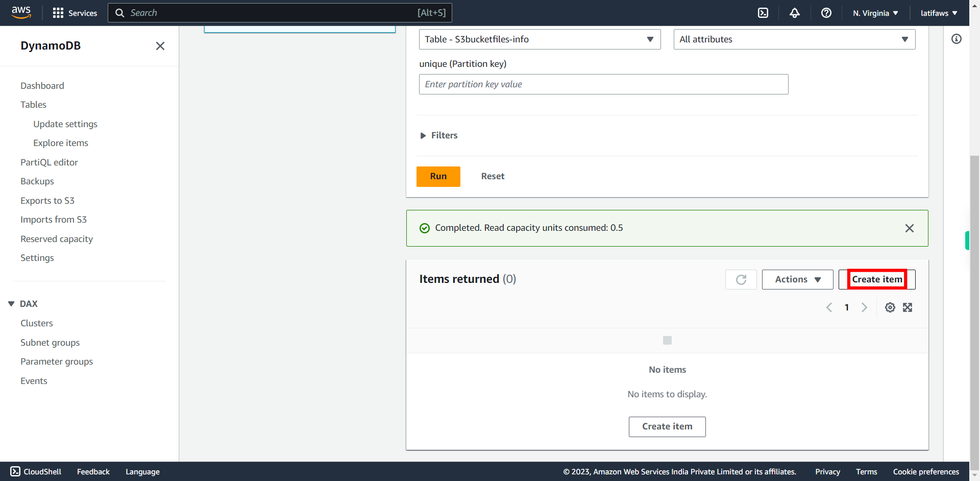The height and width of the screenshot is (481, 980).
Task: Click the AWS top search box
Action: 280,13
